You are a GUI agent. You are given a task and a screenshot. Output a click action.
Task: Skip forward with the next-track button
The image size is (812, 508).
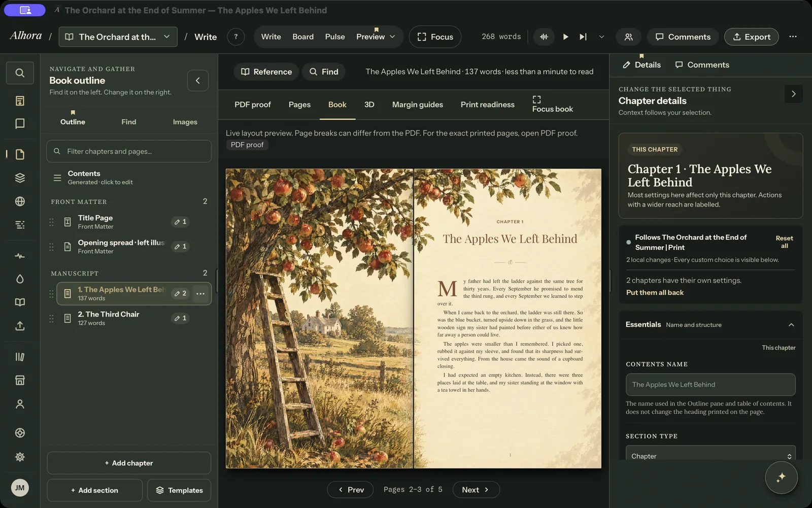pyautogui.click(x=583, y=37)
